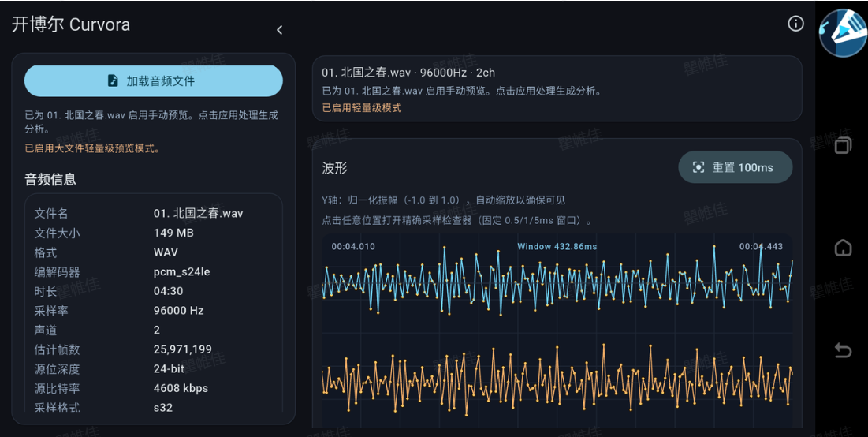This screenshot has width=868, height=437.
Task: Click the pcm_s24le codec value
Action: coord(181,272)
